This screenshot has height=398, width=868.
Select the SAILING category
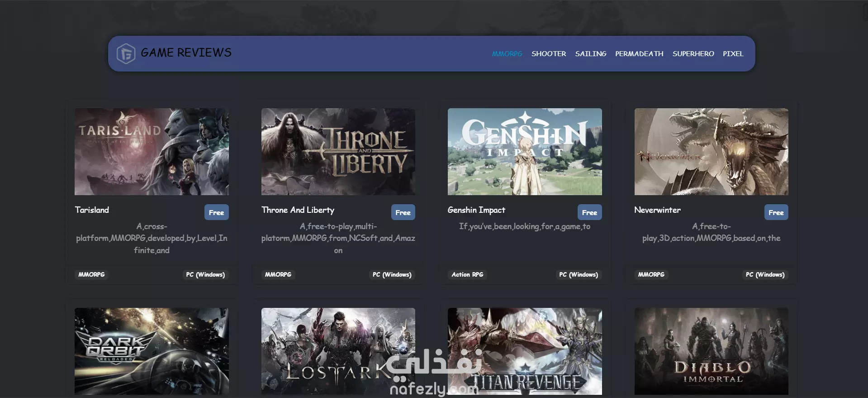pos(591,54)
